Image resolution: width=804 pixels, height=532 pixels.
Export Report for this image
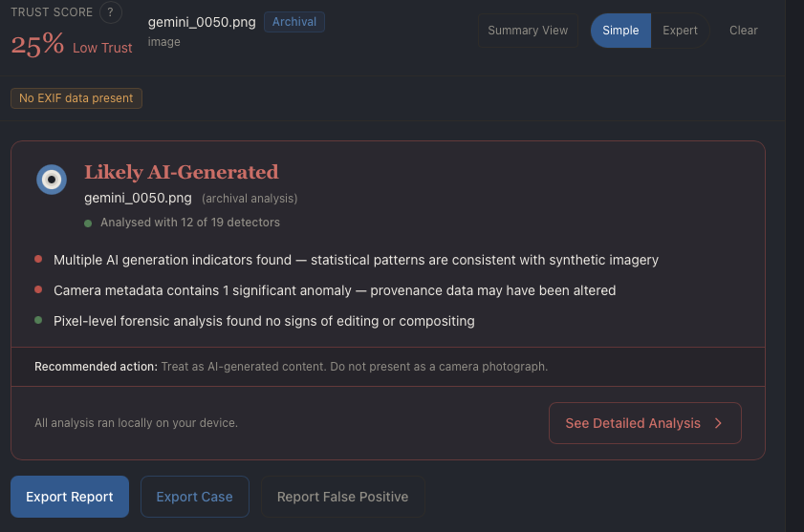point(70,497)
